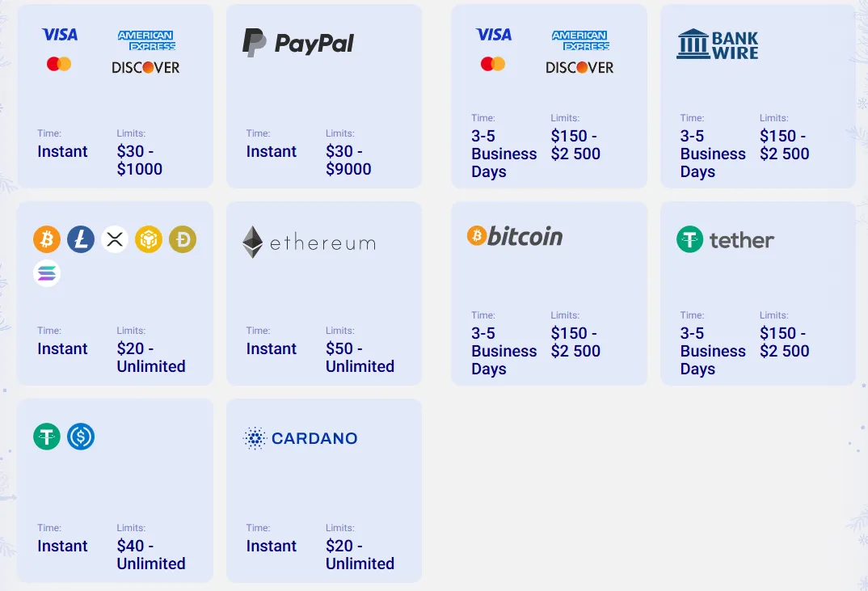Select the Ethereum logo
Viewport: 868px width, 591px height.
[x=309, y=242]
